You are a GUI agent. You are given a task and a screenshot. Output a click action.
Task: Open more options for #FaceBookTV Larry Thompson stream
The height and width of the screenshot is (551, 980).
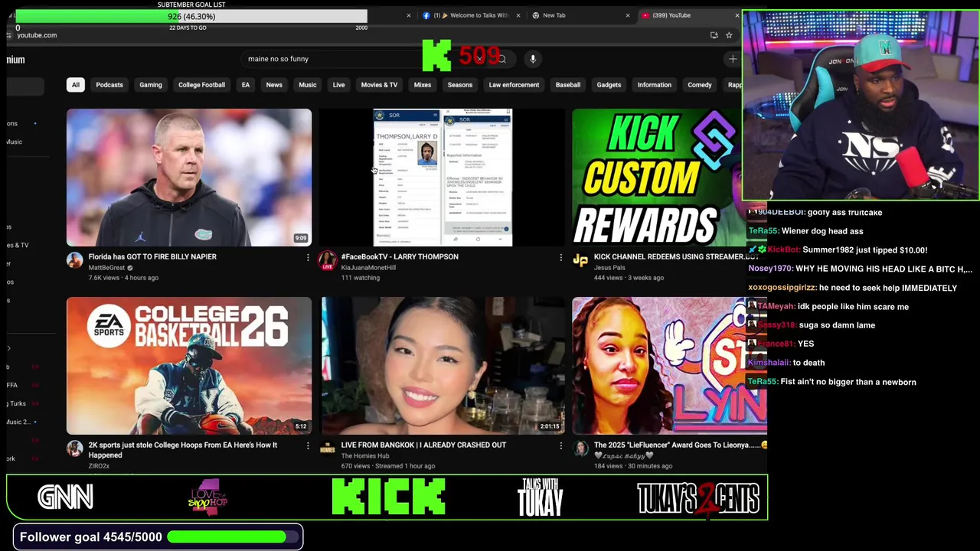click(560, 257)
